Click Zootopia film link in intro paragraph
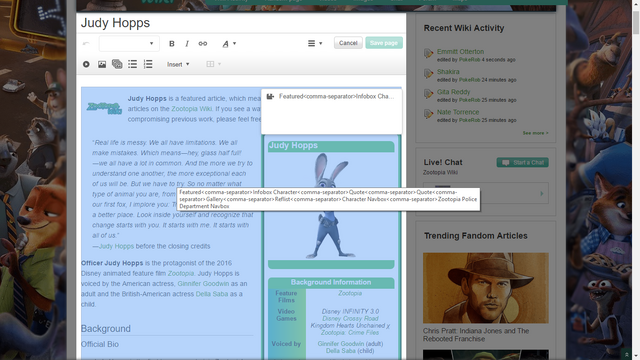Viewport: 640px width, 360px height. tap(181, 273)
